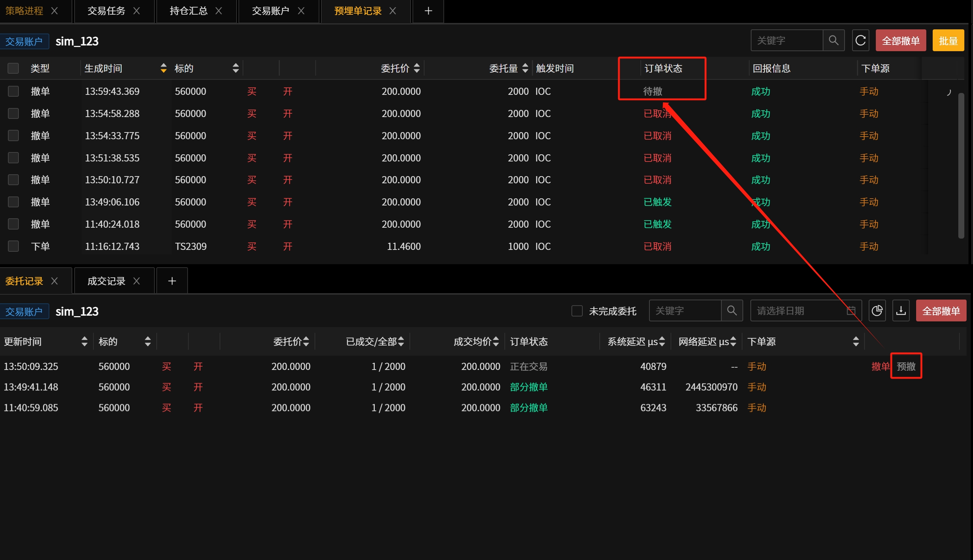Screen dimensions: 973x560
Task: Click the download/export icon in the lower panel
Action: [x=901, y=310]
